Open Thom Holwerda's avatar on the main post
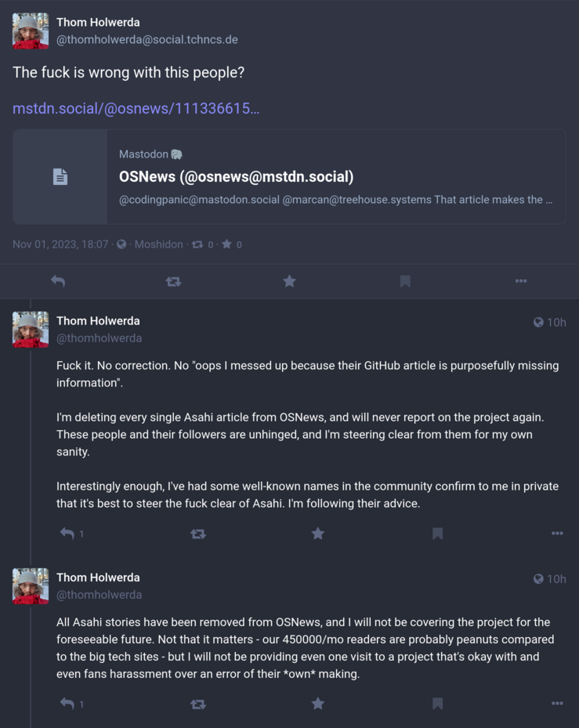The width and height of the screenshot is (579, 728). [x=31, y=31]
